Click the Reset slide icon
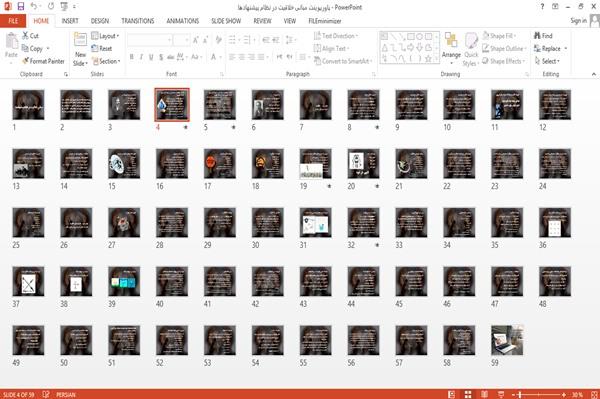Screen dimensions: 600x399 95,49
